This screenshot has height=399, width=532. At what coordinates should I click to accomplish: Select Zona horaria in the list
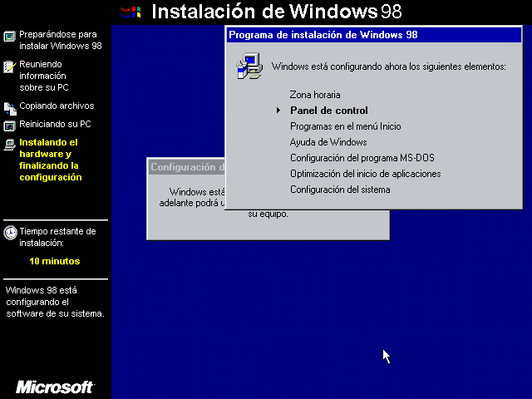(315, 95)
